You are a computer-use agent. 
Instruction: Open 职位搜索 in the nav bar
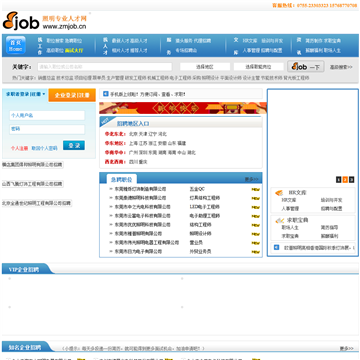coord(54,41)
